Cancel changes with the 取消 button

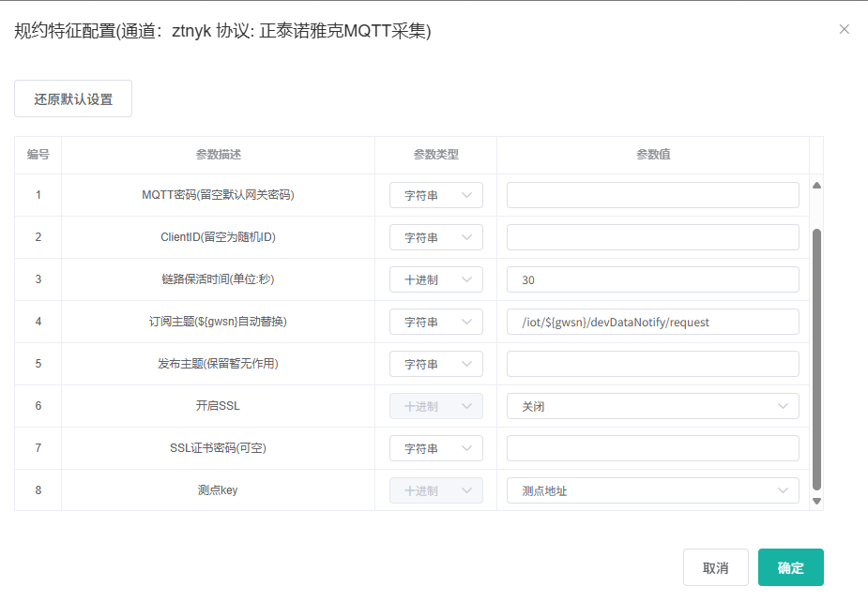pyautogui.click(x=715, y=567)
